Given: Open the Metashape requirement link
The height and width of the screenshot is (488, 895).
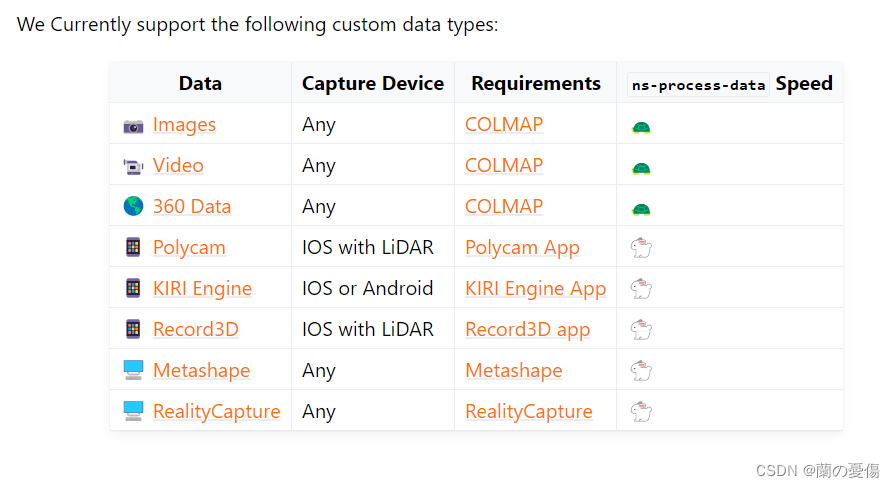Looking at the screenshot, I should coord(514,371).
